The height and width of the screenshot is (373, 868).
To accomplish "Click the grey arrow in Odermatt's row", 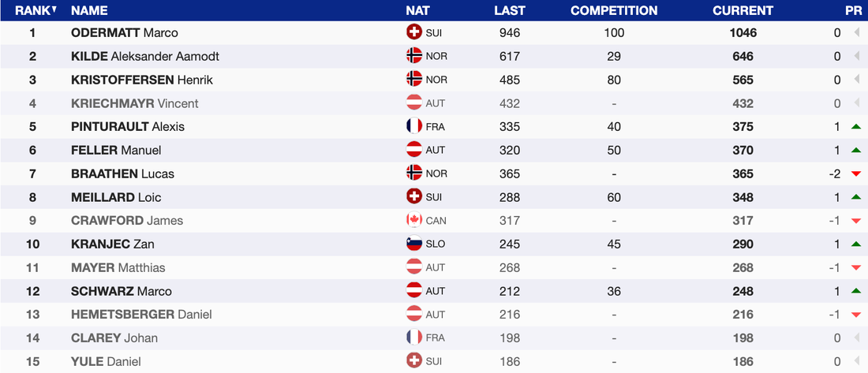I will click(x=855, y=32).
